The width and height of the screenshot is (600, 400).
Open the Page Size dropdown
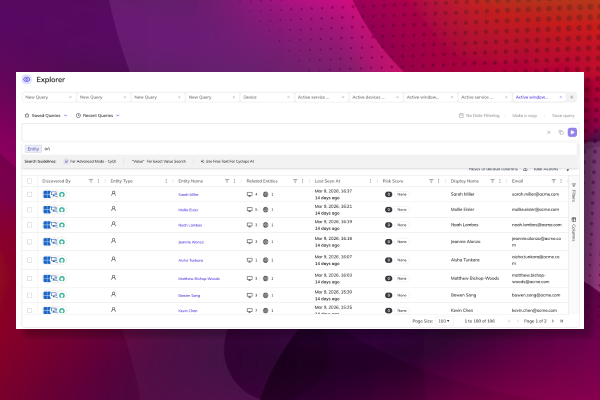tap(444, 321)
